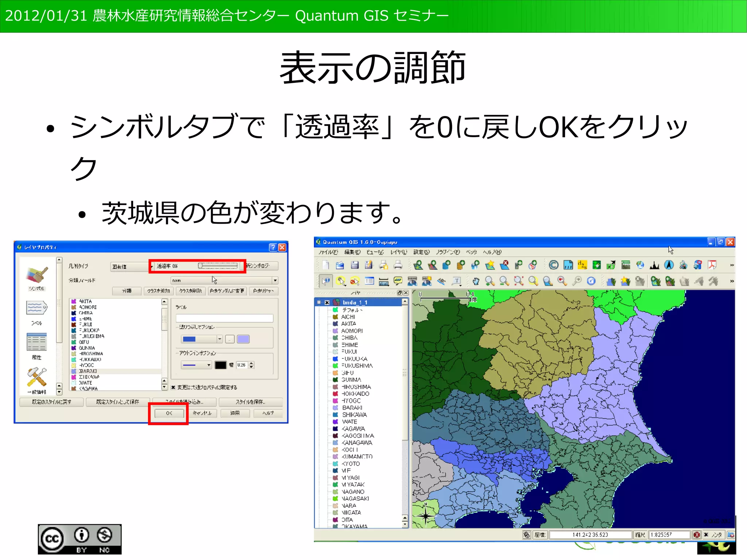Viewport: 747px width, 560px height.
Task: Select the Select Features tool
Action: 341,281
